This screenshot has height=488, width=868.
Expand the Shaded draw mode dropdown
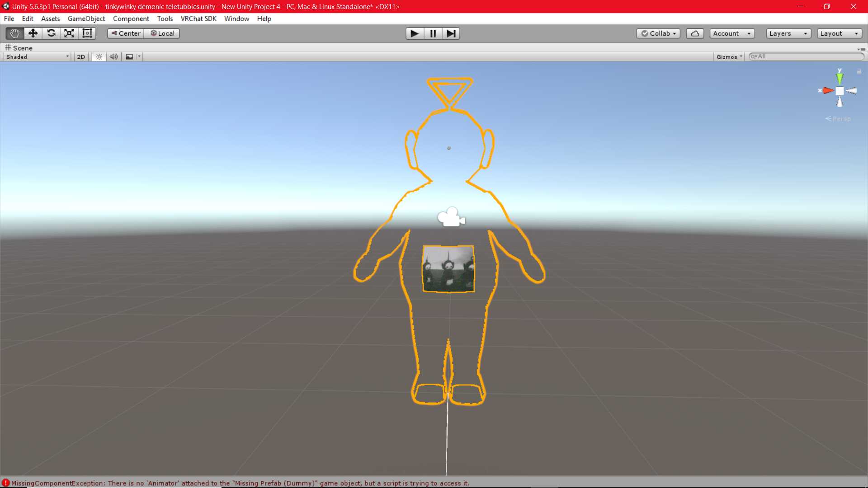tap(37, 57)
